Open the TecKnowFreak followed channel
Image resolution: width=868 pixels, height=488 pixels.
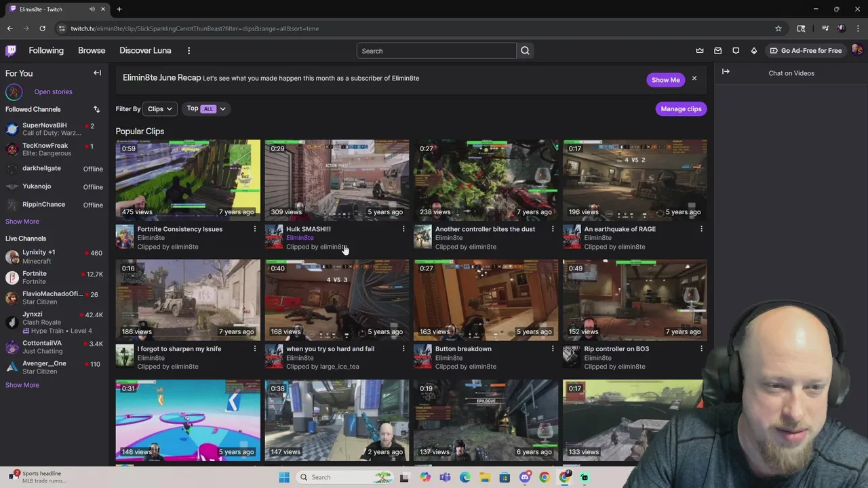click(54, 149)
